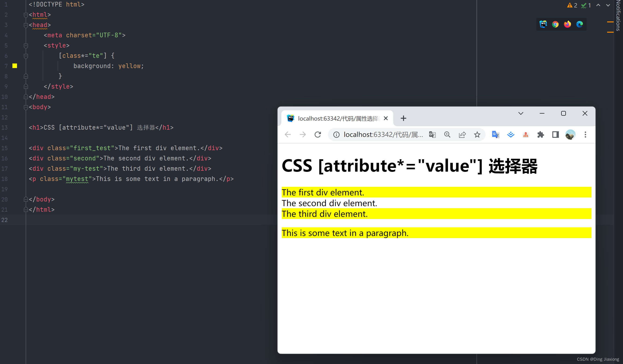The image size is (623, 364).
Task: Bookmark this page with the star icon
Action: (x=477, y=135)
